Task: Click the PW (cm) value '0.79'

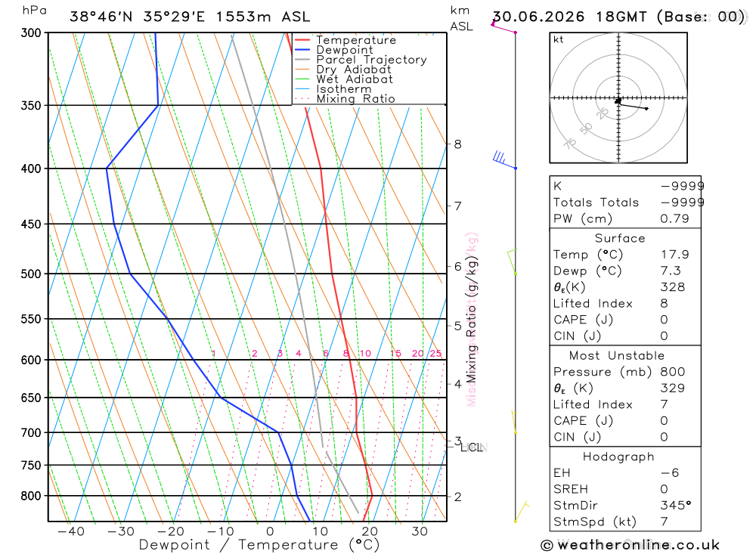Action: [674, 219]
